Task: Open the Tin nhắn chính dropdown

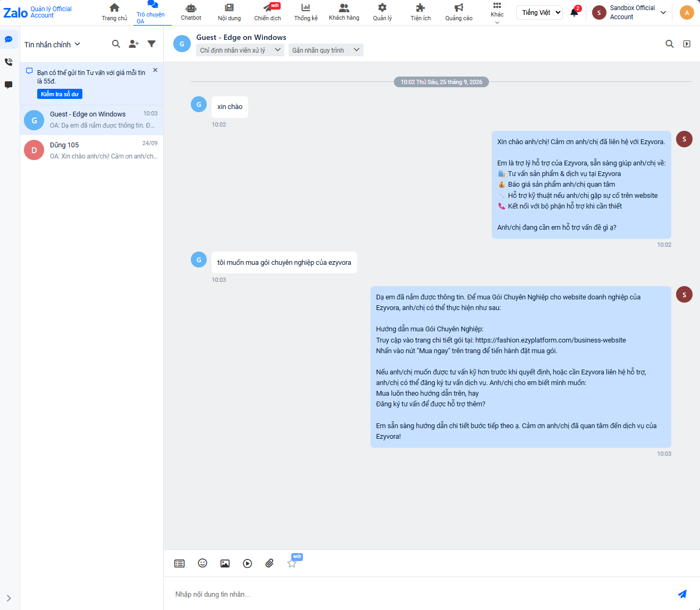Action: pyautogui.click(x=52, y=45)
